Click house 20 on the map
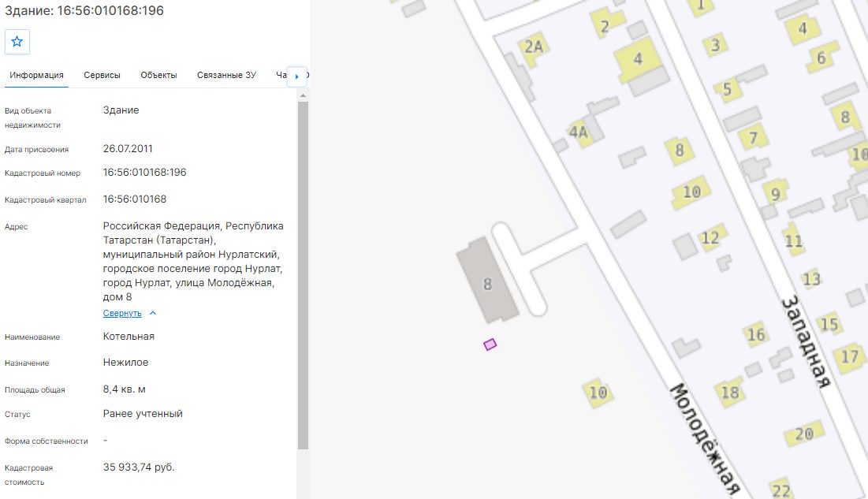Image resolution: width=868 pixels, height=499 pixels. [804, 434]
